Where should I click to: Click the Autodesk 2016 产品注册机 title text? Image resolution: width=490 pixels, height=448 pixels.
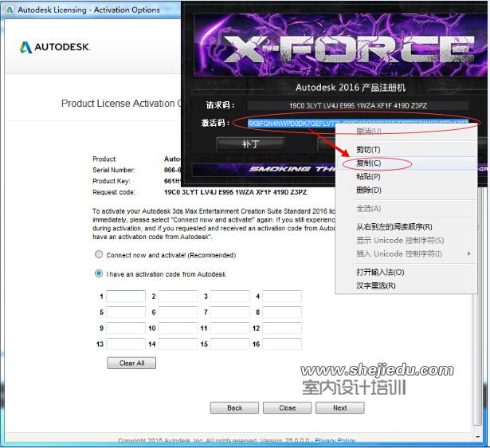[351, 87]
